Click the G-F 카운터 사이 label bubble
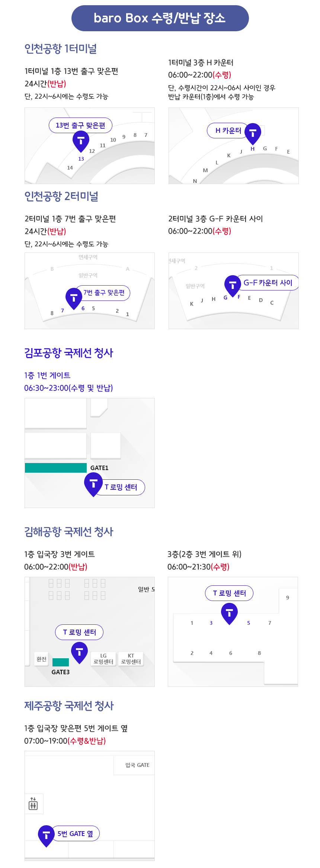This screenshot has height=868, width=320. point(268,283)
